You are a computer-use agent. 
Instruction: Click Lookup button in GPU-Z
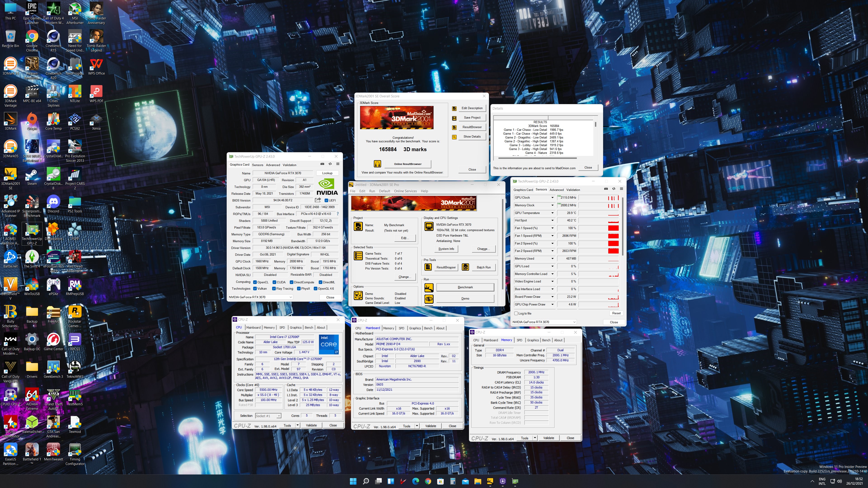pyautogui.click(x=327, y=173)
